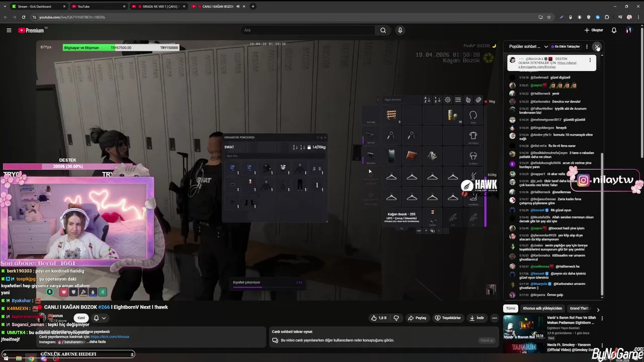Screen dimensions: 644x362
Task: Open options for Vanir's Baron Rol video
Action: coord(602,318)
